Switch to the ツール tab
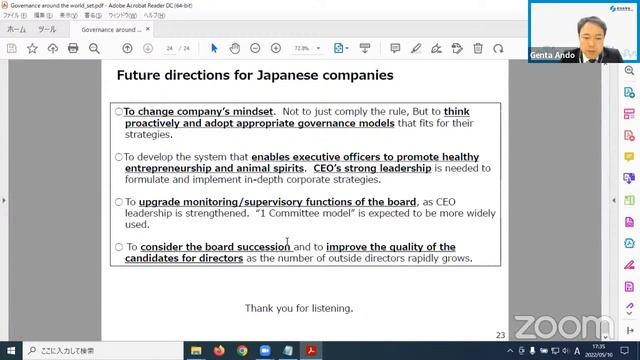Image resolution: width=640 pixels, height=360 pixels. (x=47, y=29)
